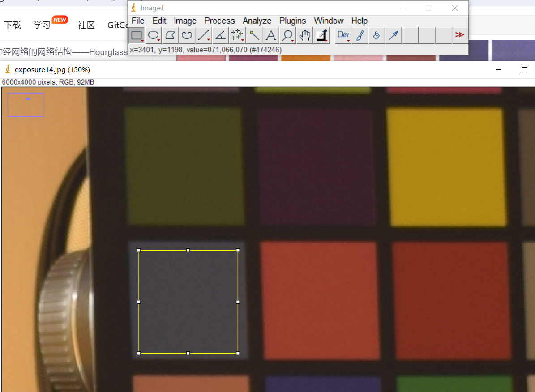Open the Analyze menu
This screenshot has width=535, height=392.
257,21
